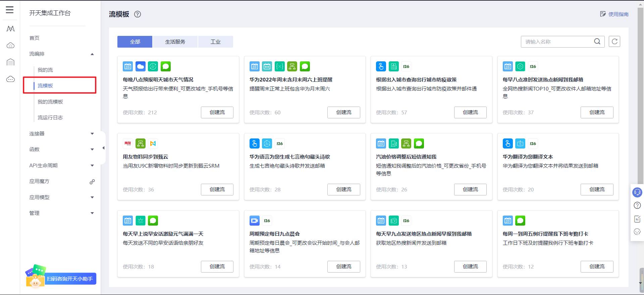Click the question mark icon in right floating bar

tap(637, 205)
